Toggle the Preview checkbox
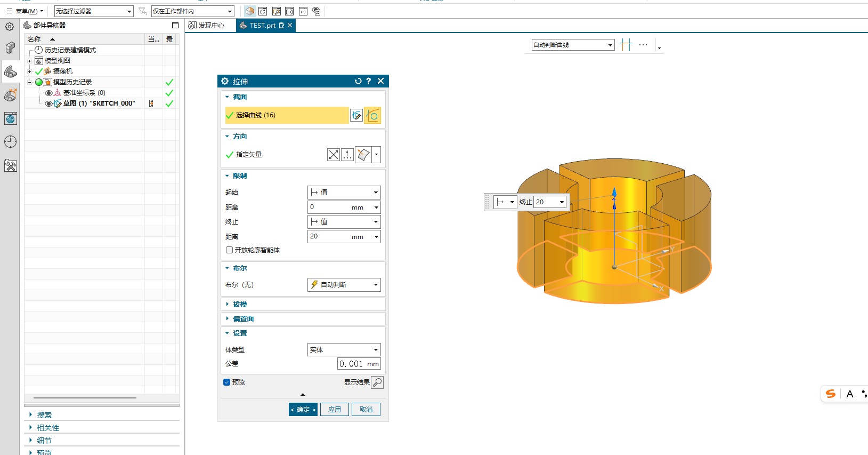The width and height of the screenshot is (868, 455). coord(226,382)
